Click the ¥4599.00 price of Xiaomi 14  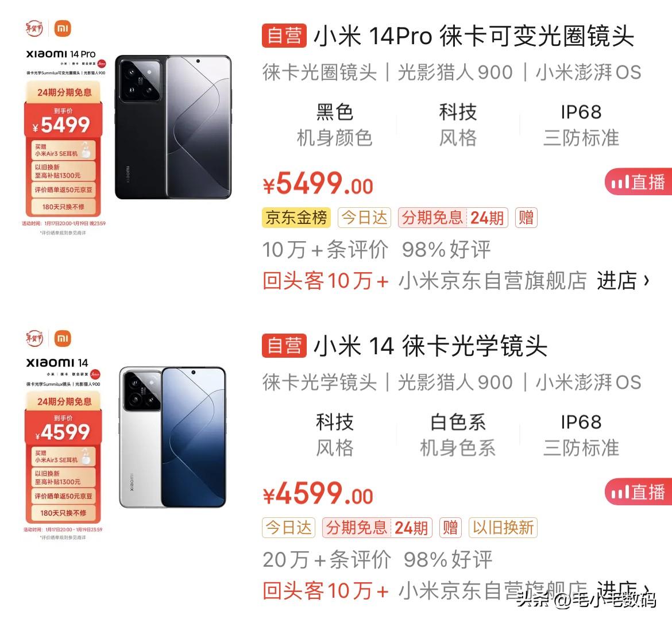coord(318,494)
